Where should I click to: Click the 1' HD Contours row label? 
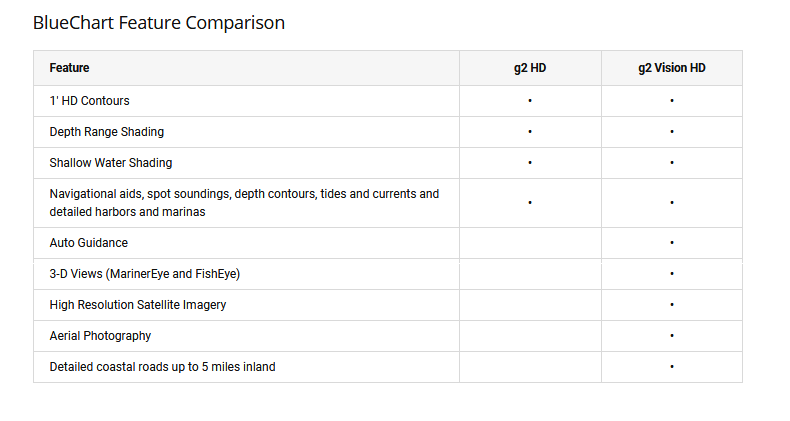[x=89, y=101]
